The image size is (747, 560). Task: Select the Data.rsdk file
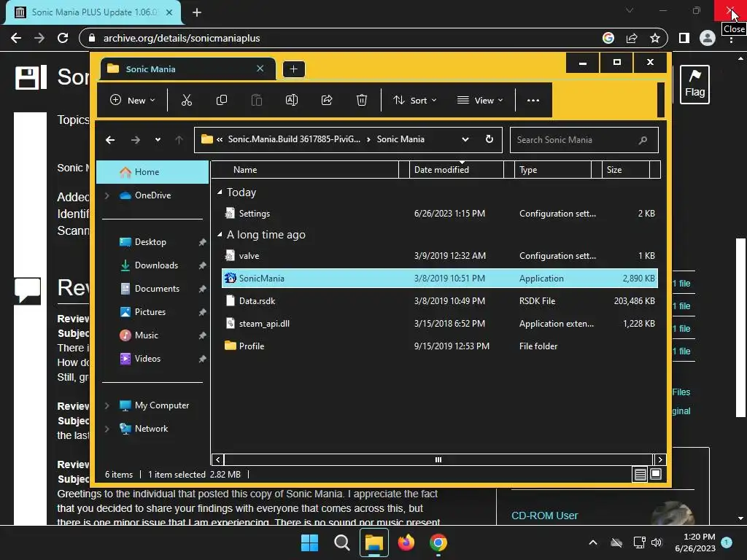[440, 301]
